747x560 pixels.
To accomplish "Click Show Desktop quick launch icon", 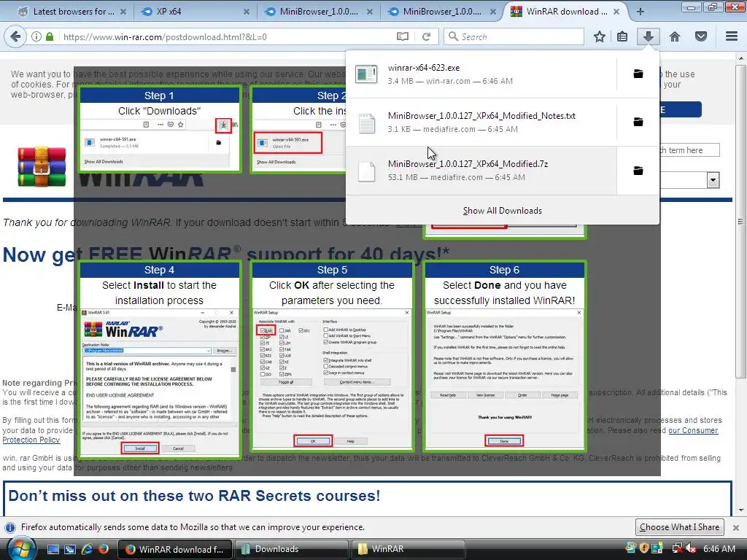I will click(53, 549).
